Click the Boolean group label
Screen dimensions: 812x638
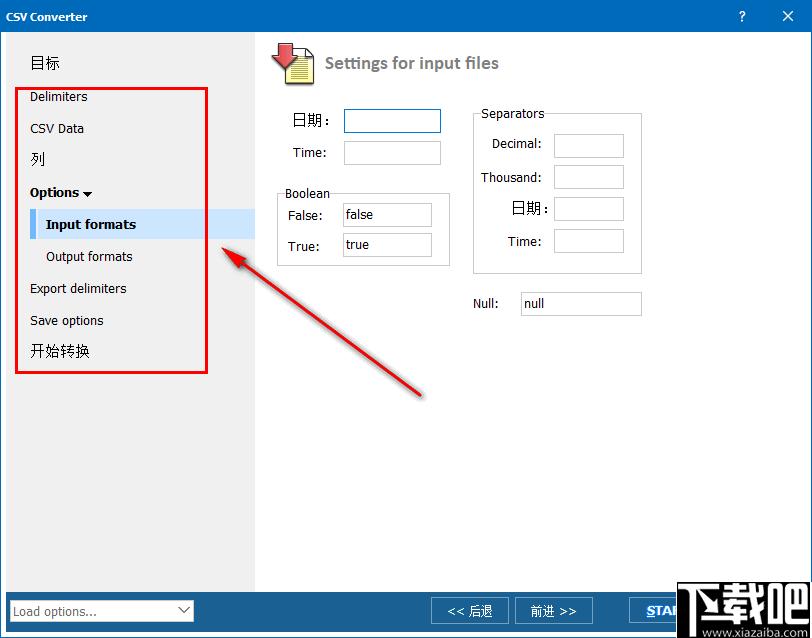pyautogui.click(x=307, y=194)
